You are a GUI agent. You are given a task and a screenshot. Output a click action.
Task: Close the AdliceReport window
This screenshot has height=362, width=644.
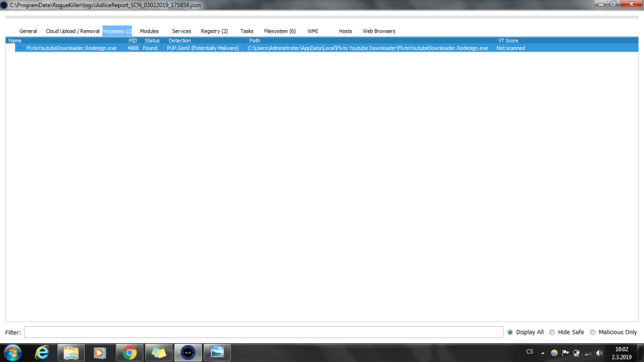point(631,4)
